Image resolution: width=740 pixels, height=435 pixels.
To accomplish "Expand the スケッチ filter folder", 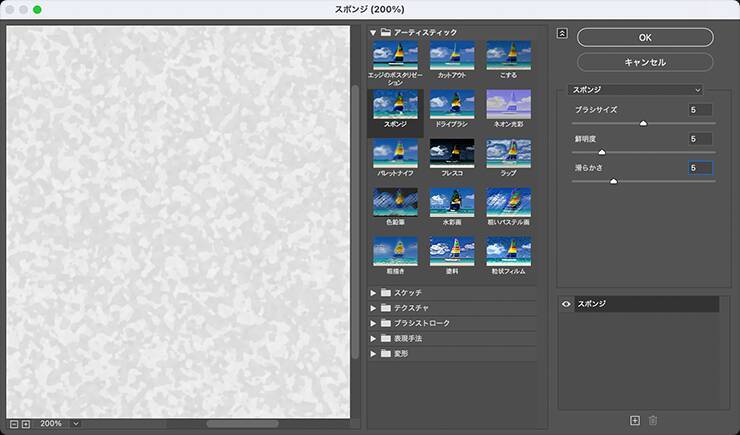I will pos(373,292).
